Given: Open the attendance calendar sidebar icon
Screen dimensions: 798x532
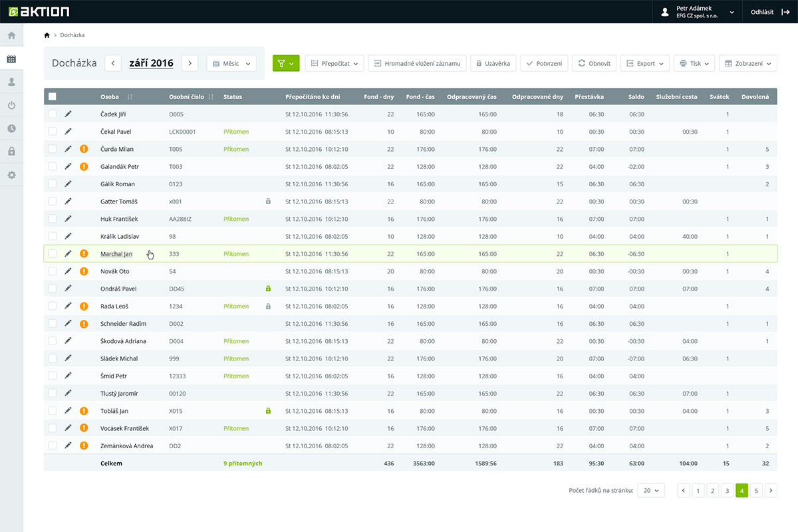Looking at the screenshot, I should [11, 59].
